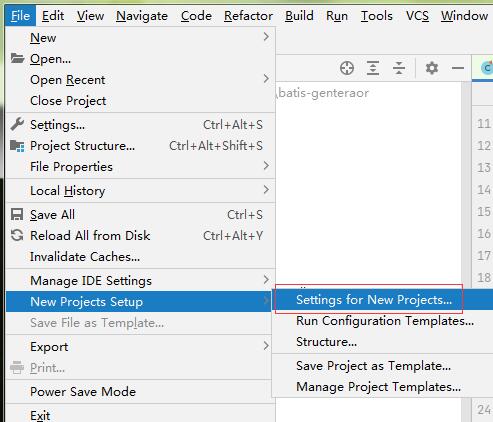Hide the project panel with minus icon
This screenshot has height=422, width=493.
click(x=458, y=68)
